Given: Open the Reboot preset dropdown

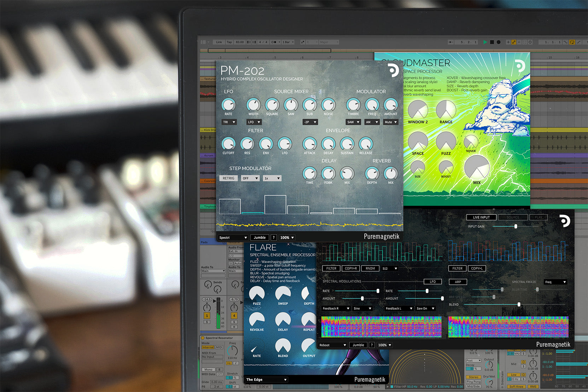Looking at the screenshot, I should tap(333, 345).
